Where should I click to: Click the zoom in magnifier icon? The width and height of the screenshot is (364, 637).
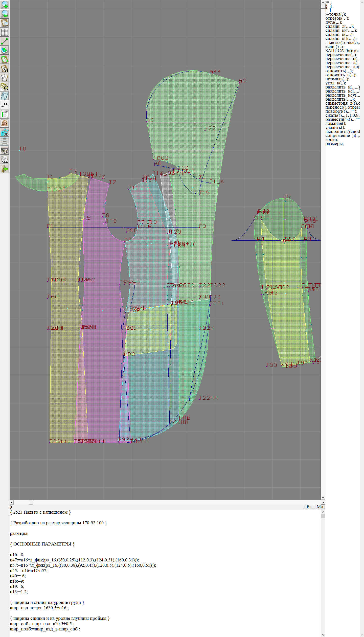coord(5,5)
